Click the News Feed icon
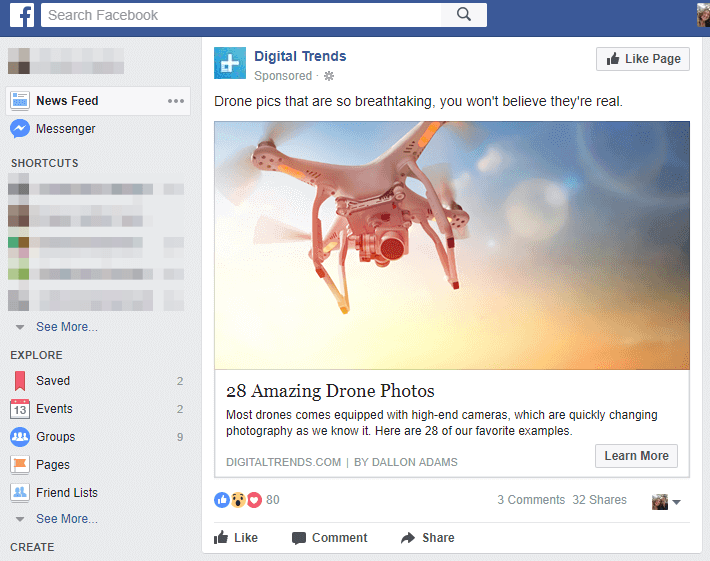710x561 pixels. (19, 101)
